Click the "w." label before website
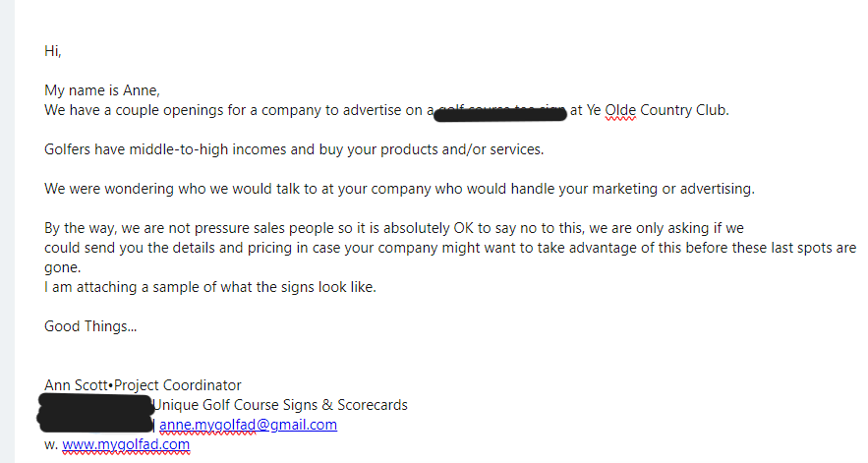 point(51,444)
